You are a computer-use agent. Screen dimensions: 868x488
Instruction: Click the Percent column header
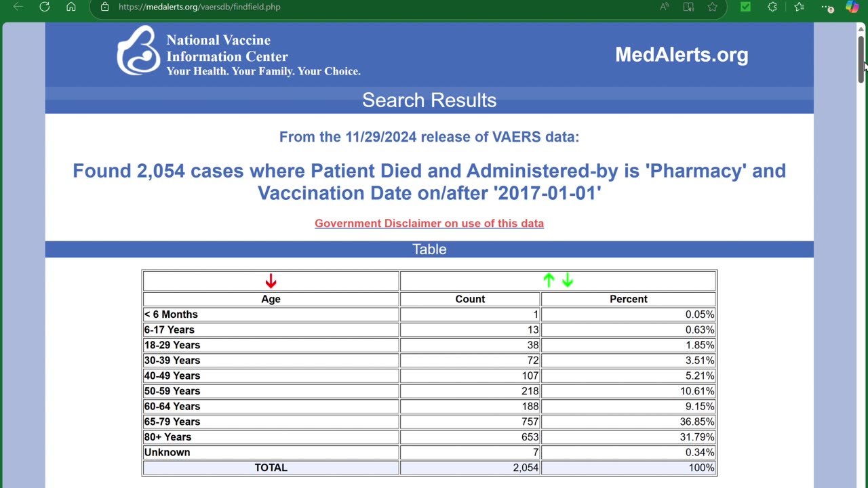pyautogui.click(x=629, y=299)
